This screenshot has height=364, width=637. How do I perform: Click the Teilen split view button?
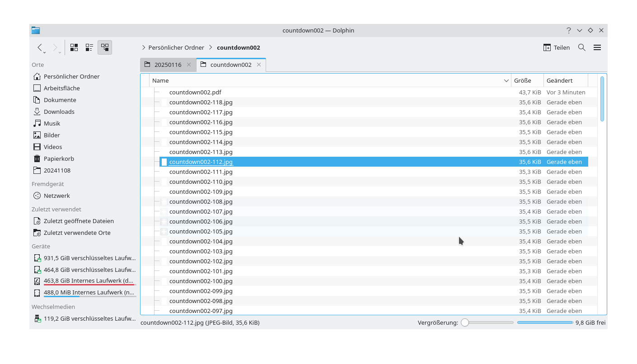[x=557, y=47]
